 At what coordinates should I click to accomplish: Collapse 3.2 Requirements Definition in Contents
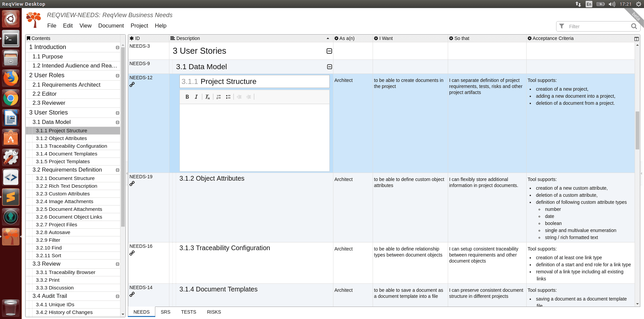117,170
